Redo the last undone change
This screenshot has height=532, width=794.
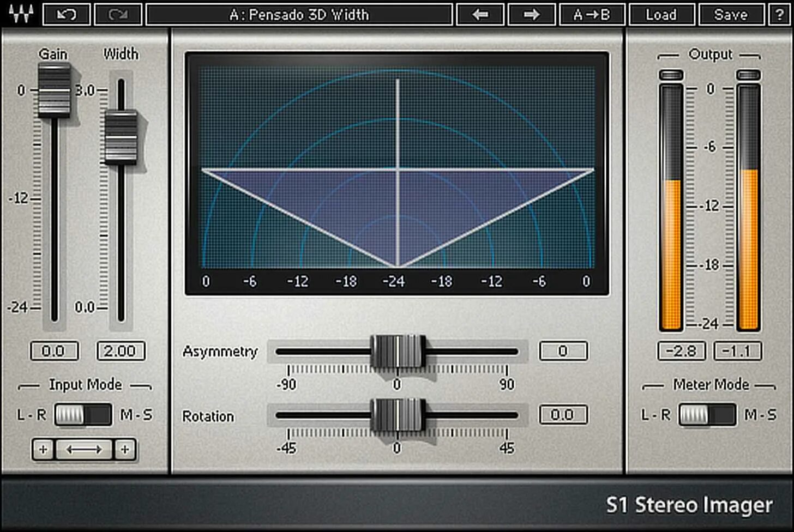click(x=118, y=14)
